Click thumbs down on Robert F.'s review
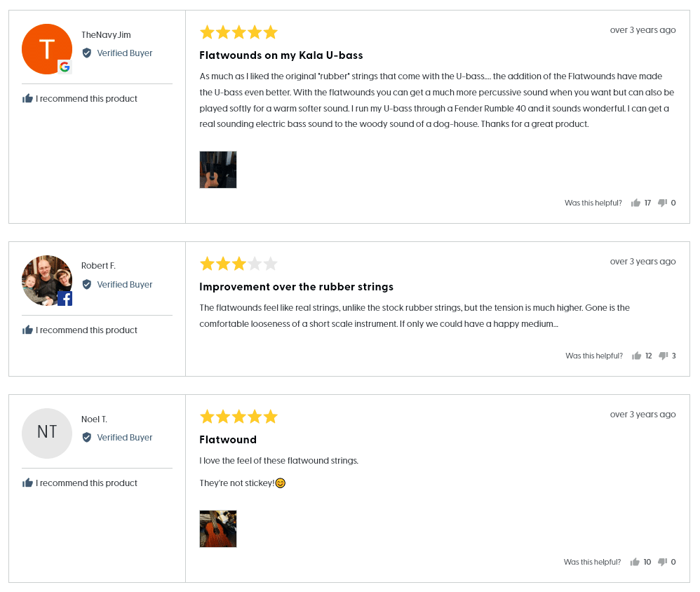Image resolution: width=700 pixels, height=592 pixels. click(x=663, y=356)
